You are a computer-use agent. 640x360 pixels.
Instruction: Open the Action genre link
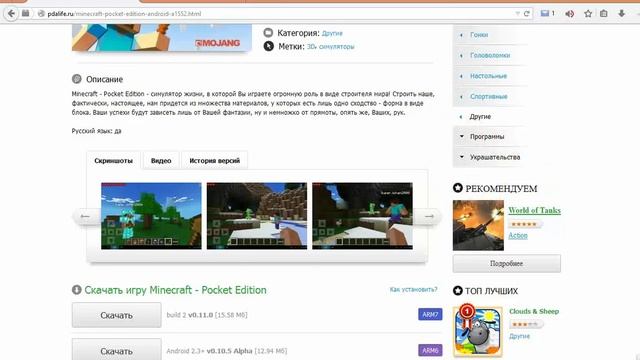(x=518, y=236)
